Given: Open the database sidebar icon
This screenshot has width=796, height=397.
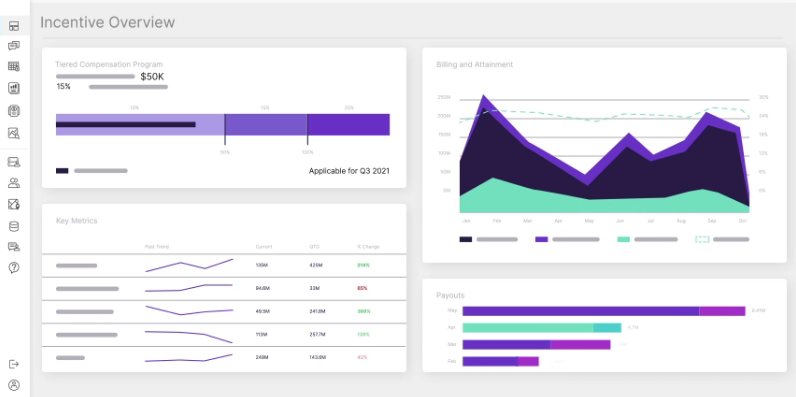Looking at the screenshot, I should (x=14, y=226).
